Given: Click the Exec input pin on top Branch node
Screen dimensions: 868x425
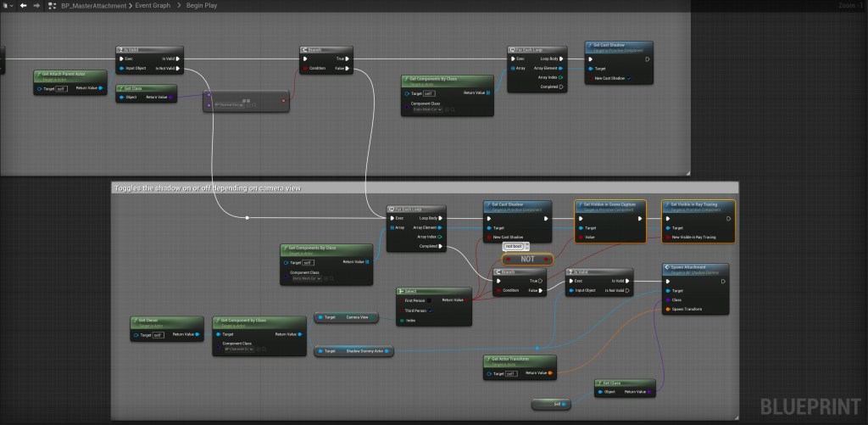Looking at the screenshot, I should pyautogui.click(x=304, y=59).
